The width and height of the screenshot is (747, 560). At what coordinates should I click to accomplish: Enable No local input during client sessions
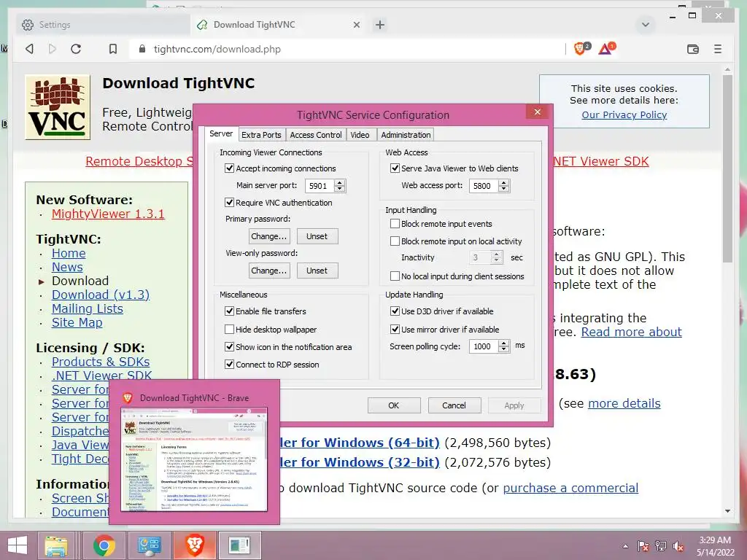(x=395, y=276)
